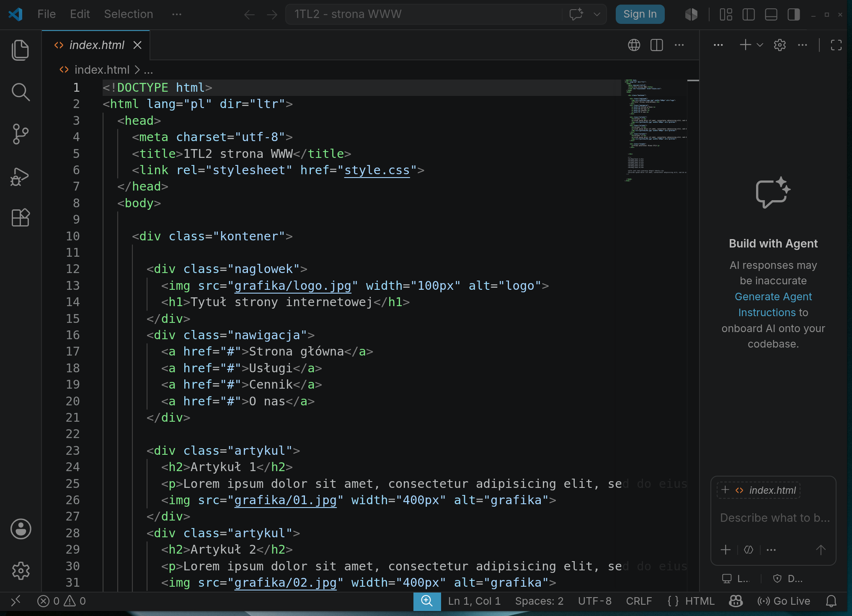Expand the chat dropdown chevron in title bar

pos(597,14)
